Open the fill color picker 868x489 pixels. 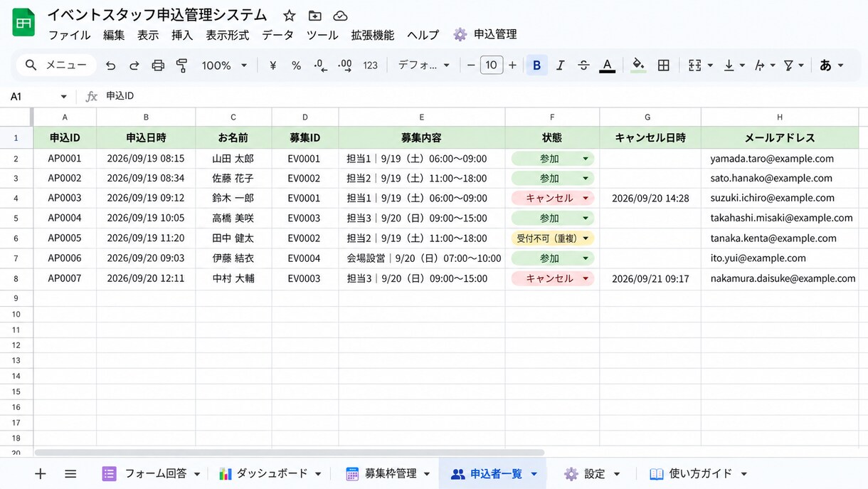point(638,65)
